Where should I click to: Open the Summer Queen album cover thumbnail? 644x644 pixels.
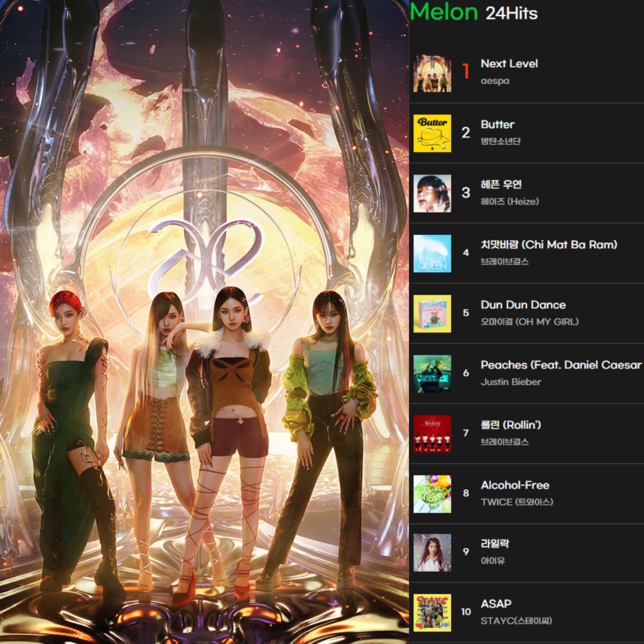coord(433,253)
